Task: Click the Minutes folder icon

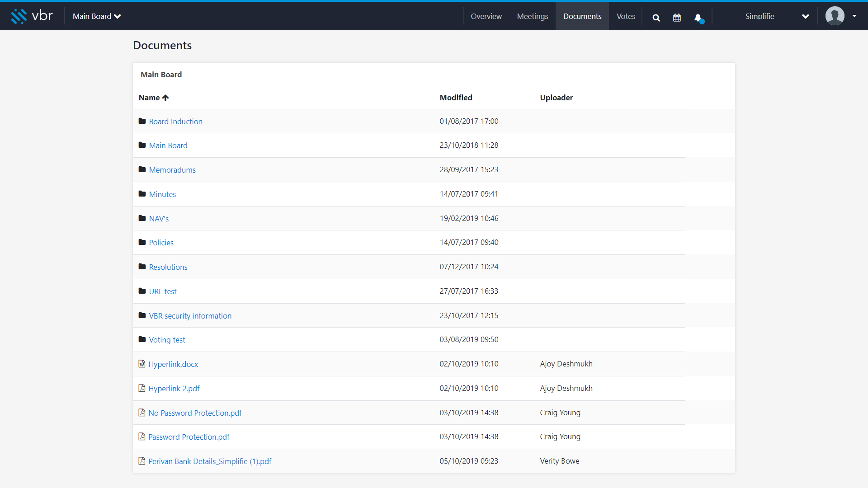Action: pos(142,194)
